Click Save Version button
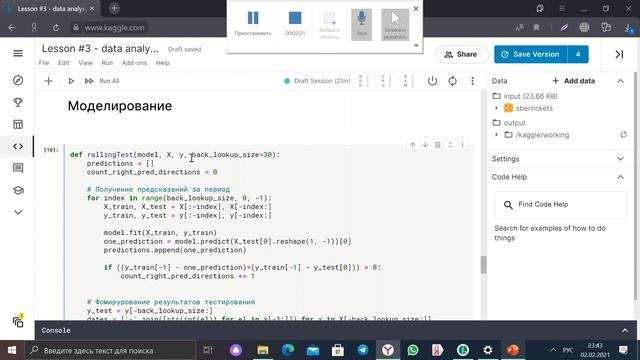The width and height of the screenshot is (640, 360). point(530,54)
